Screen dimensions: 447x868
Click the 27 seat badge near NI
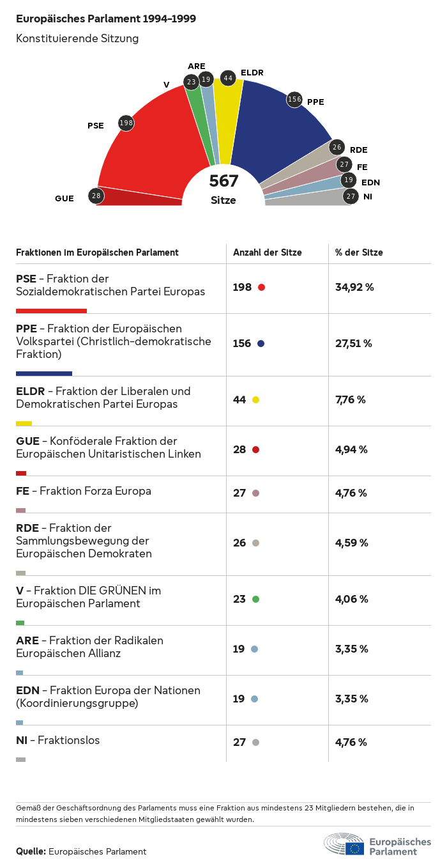[351, 196]
